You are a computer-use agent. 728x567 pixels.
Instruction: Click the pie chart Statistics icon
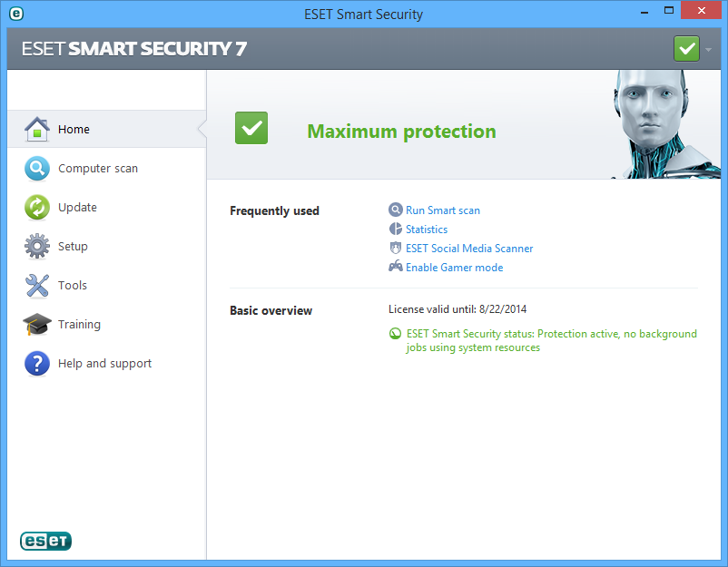point(396,230)
